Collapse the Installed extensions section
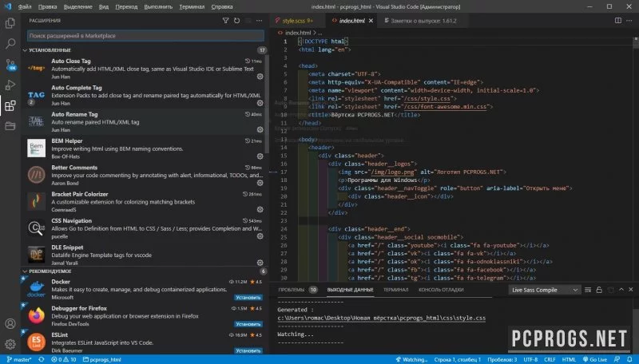Screen dimensions: 639x364 pos(25,50)
